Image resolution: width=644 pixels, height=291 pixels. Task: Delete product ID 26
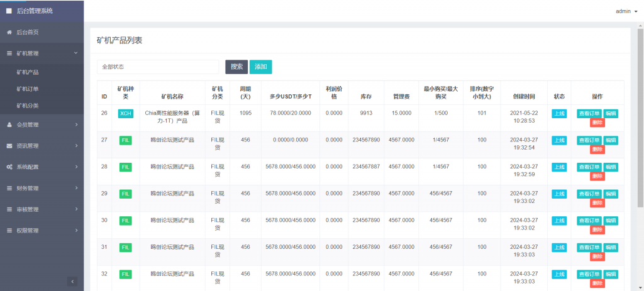[x=597, y=123]
